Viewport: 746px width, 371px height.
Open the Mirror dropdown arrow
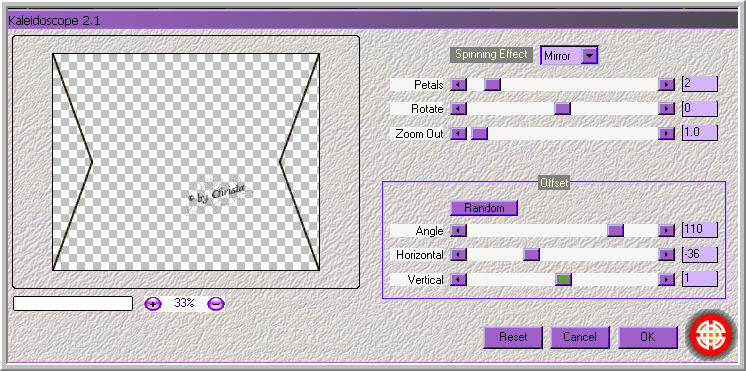[589, 56]
